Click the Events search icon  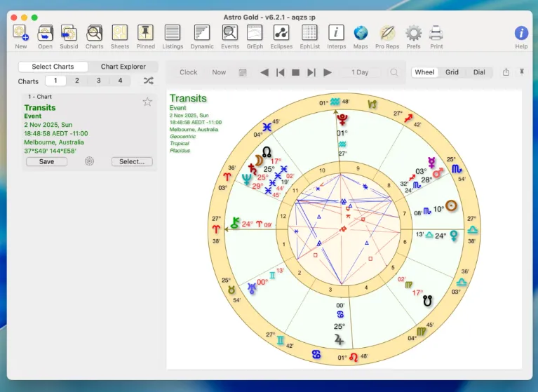tap(230, 33)
